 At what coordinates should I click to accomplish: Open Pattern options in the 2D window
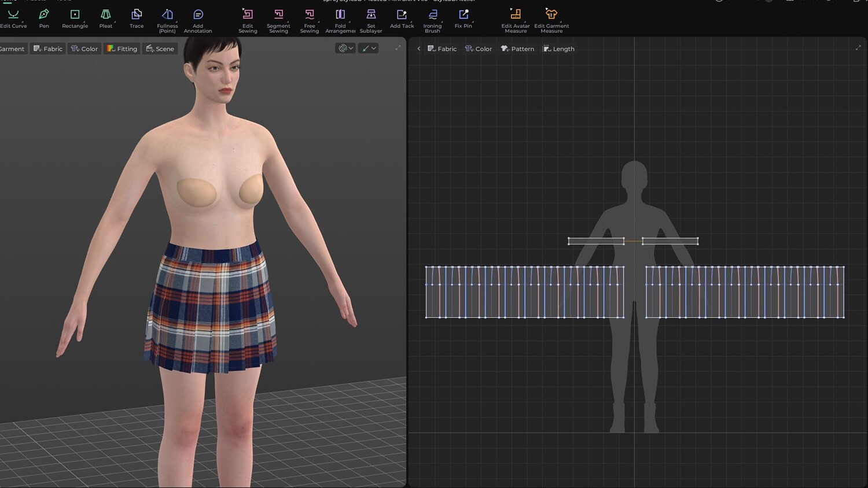point(518,49)
